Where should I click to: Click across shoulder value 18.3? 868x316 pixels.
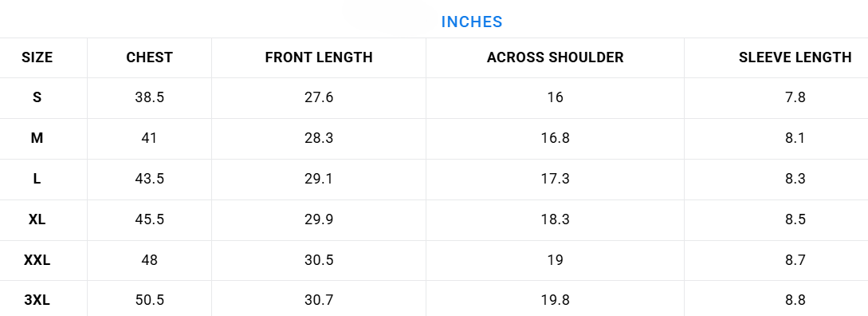tap(556, 219)
